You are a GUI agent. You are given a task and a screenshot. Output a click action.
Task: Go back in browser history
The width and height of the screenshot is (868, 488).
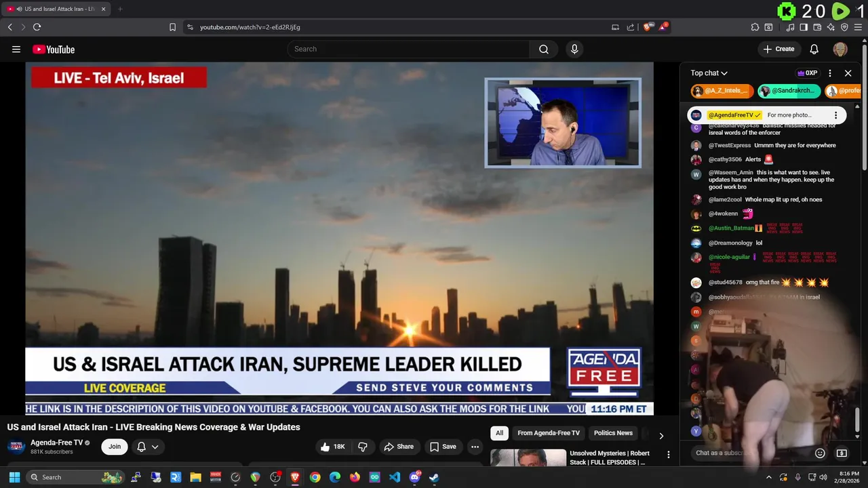(x=9, y=27)
